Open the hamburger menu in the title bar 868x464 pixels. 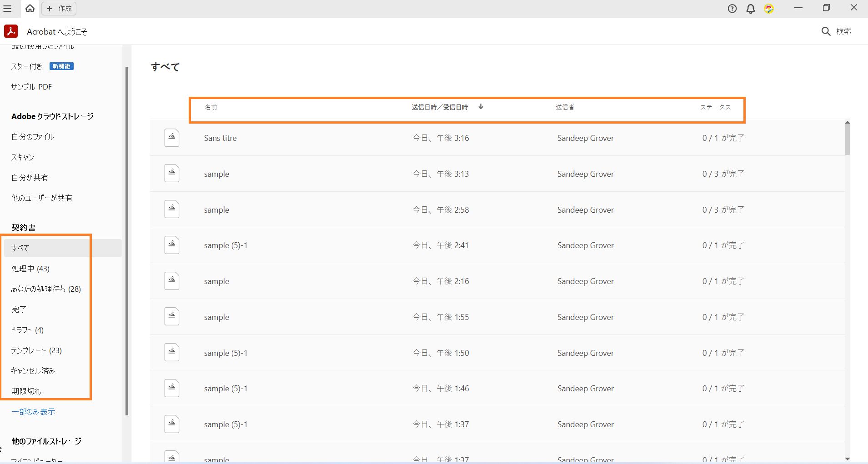click(x=7, y=9)
